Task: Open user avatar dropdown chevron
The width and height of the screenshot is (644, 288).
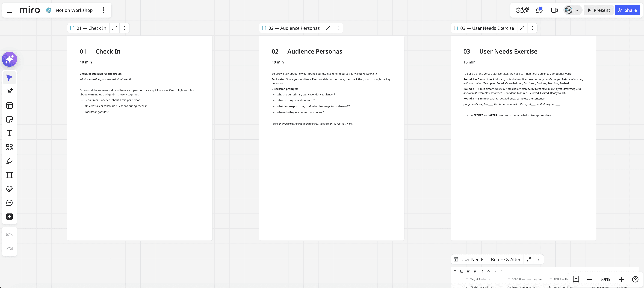Action: 577,11
